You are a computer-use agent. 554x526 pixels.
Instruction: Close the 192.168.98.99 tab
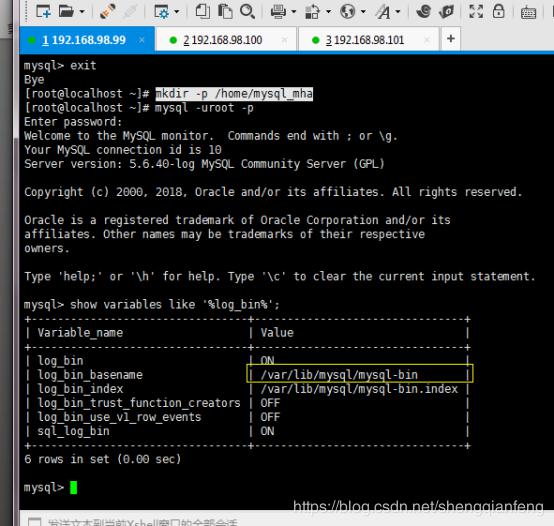(x=142, y=40)
